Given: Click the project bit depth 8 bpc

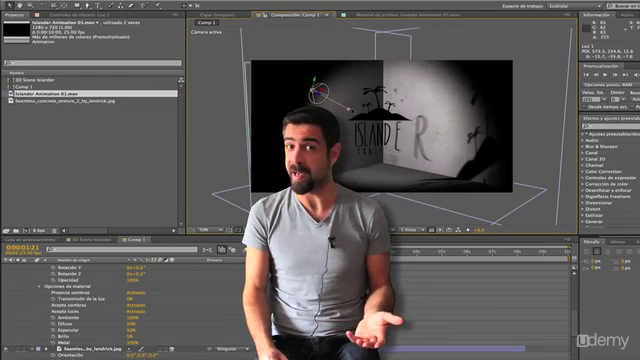Looking at the screenshot, I should pos(39,231).
